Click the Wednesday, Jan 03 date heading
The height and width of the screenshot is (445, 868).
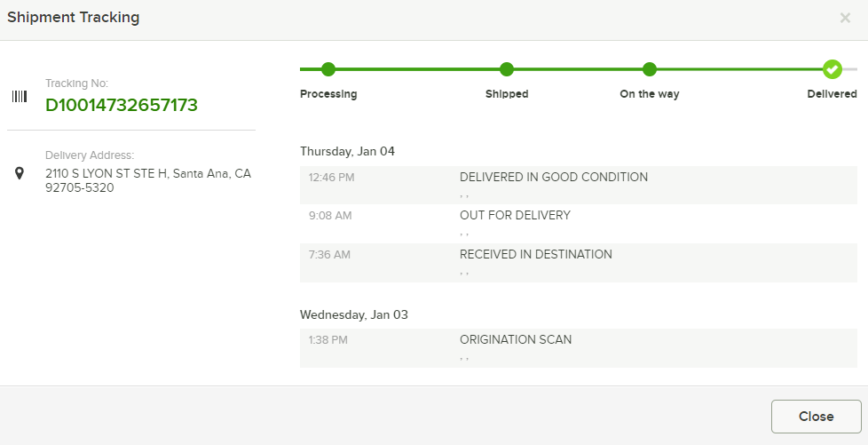click(354, 314)
